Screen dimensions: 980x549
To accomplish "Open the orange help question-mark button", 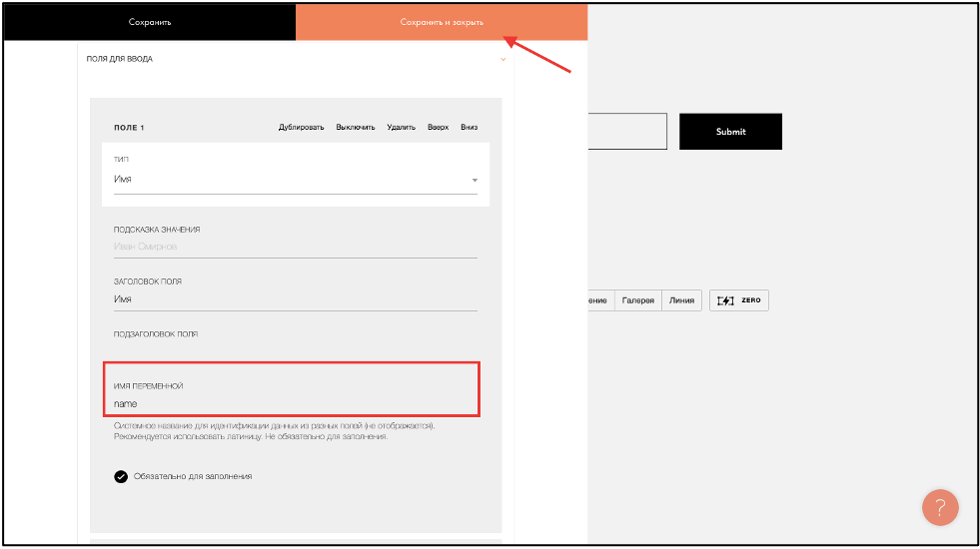I will pyautogui.click(x=940, y=508).
